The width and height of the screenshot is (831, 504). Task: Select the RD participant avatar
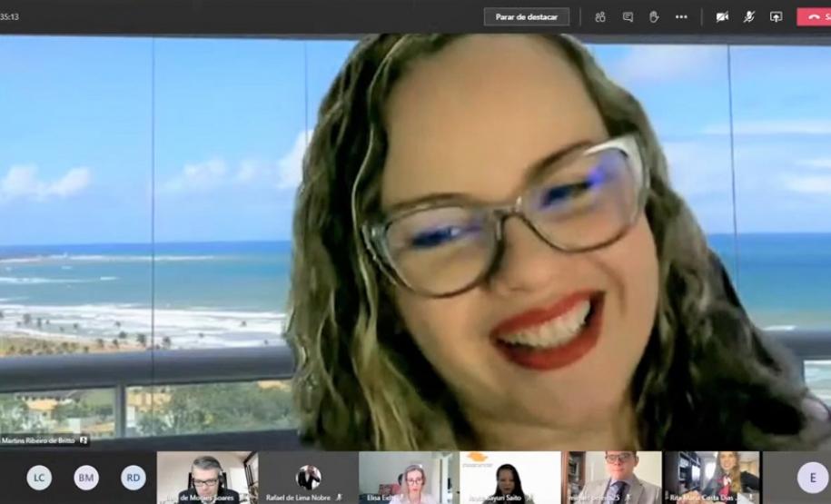(134, 477)
